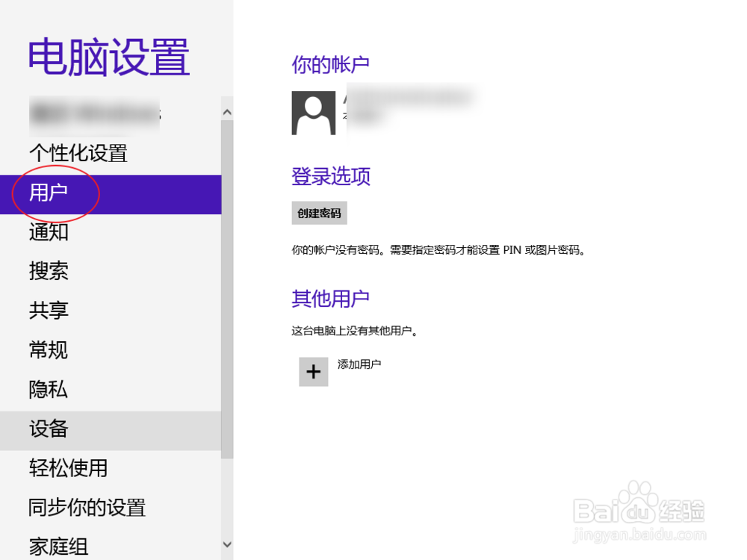Click text 这台电脑上没有其他用户
The image size is (747, 560).
354,331
